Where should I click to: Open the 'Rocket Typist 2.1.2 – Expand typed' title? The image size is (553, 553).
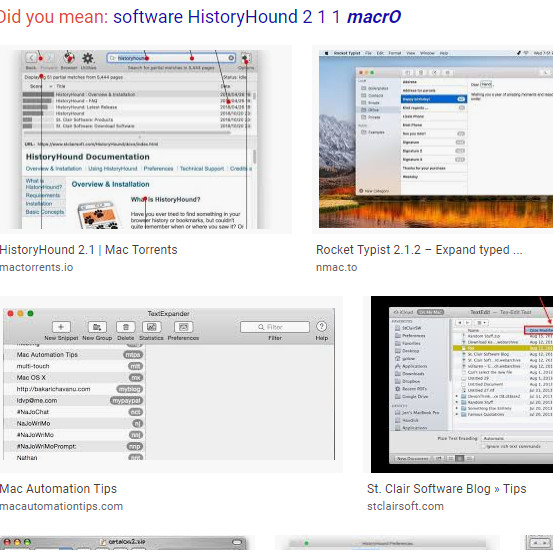pyautogui.click(x=419, y=250)
